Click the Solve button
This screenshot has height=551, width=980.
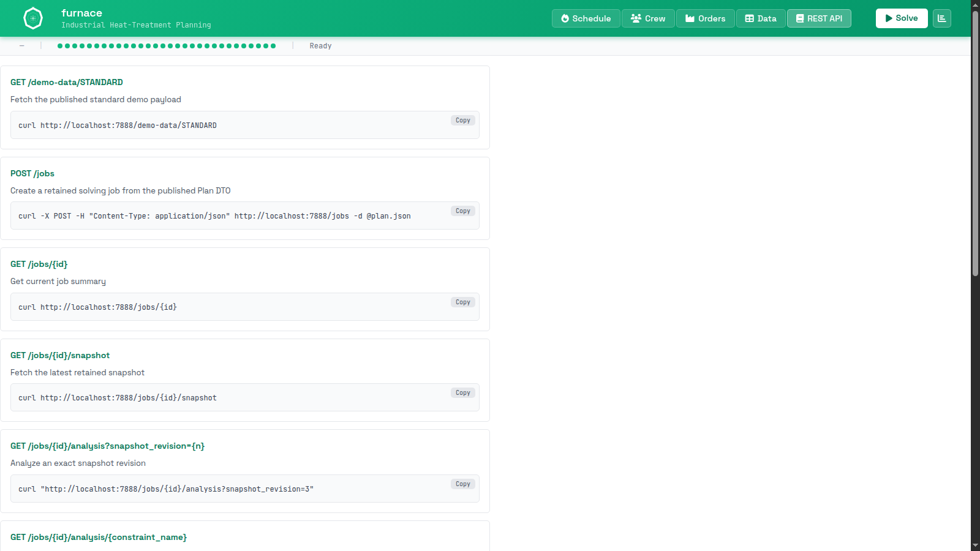(902, 18)
